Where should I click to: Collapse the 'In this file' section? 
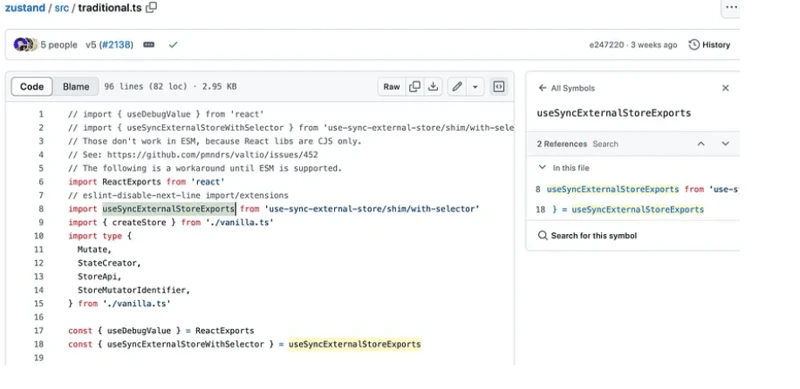(x=542, y=167)
